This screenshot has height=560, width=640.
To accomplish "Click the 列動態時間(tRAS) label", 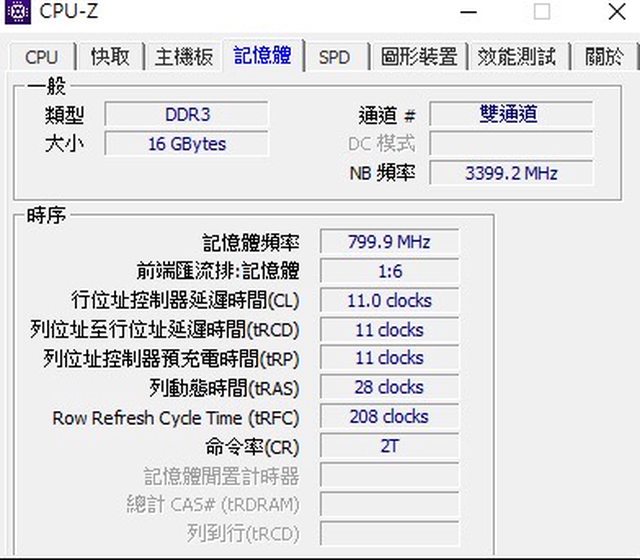I will [x=224, y=388].
